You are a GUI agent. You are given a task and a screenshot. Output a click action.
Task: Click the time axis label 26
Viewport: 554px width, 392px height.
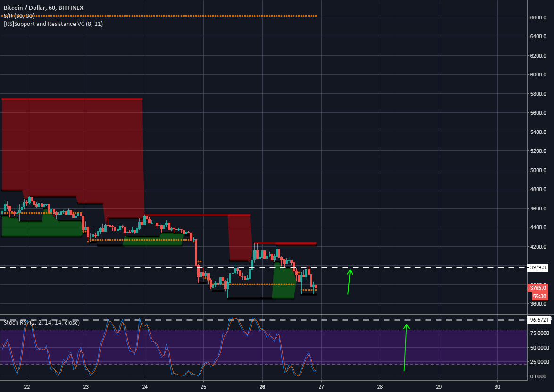point(261,386)
